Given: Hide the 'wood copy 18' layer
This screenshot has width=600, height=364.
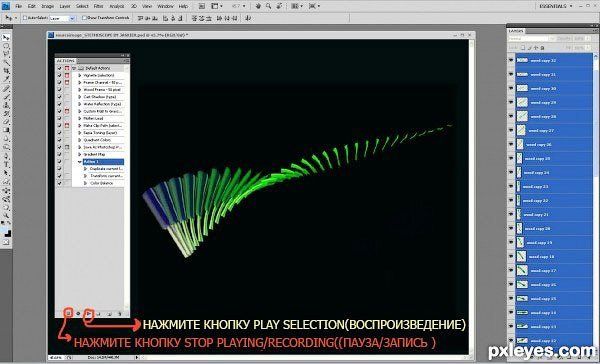Looking at the screenshot, I should click(511, 256).
